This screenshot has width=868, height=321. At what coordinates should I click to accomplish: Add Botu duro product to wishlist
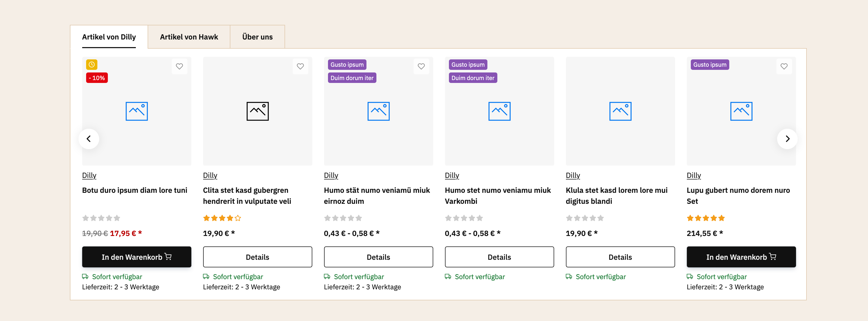coord(179,66)
